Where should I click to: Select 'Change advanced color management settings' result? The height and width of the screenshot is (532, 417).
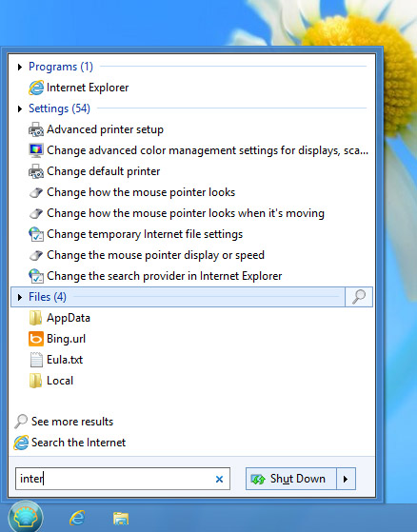[x=208, y=150]
